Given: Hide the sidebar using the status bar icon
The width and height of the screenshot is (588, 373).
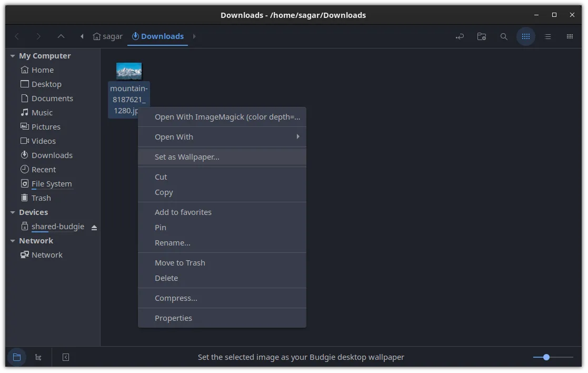Looking at the screenshot, I should pos(66,357).
